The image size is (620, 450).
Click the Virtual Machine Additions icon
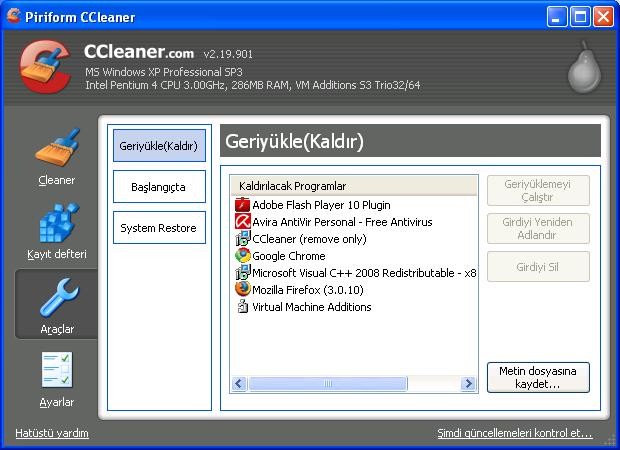coord(242,306)
